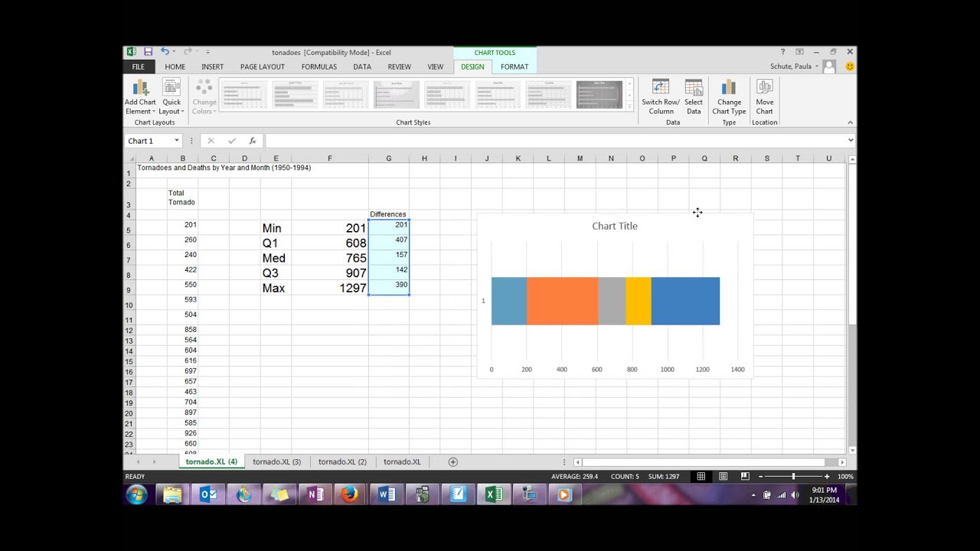
Task: Open Outlook from the taskbar
Action: click(208, 494)
